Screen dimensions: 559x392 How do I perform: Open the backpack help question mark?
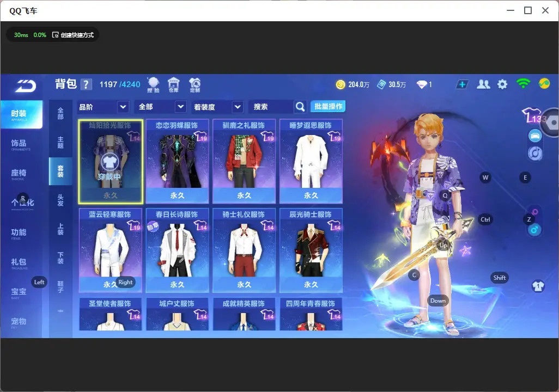(86, 84)
